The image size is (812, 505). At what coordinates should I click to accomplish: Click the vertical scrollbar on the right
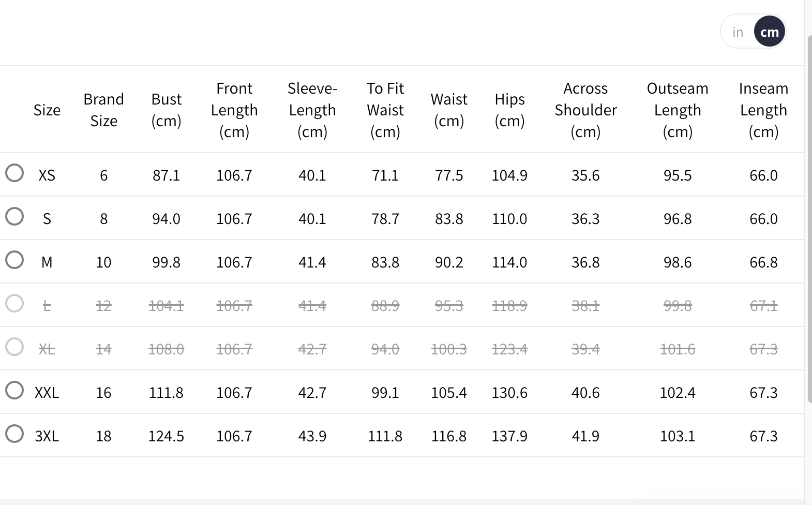pos(808,217)
